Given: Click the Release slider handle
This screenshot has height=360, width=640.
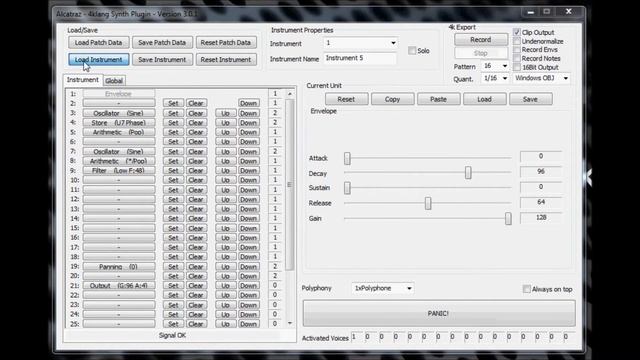Looking at the screenshot, I should click(428, 203).
